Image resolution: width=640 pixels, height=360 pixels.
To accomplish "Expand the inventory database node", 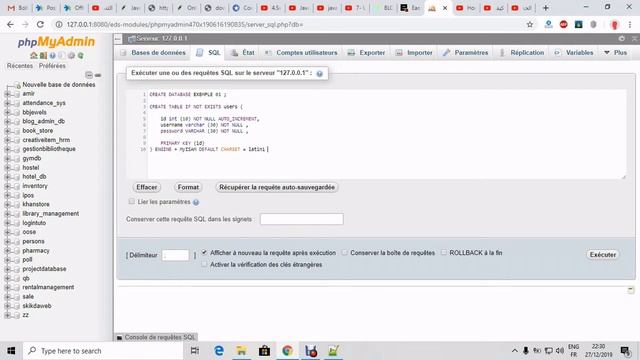I will [7, 186].
